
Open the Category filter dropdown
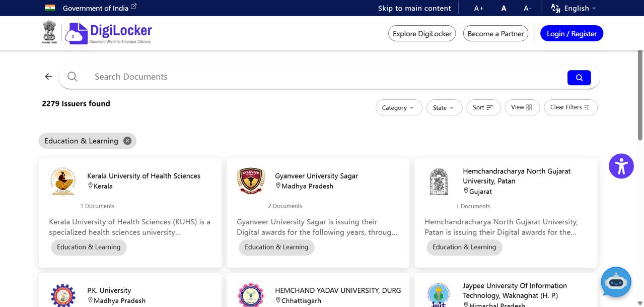pyautogui.click(x=399, y=108)
